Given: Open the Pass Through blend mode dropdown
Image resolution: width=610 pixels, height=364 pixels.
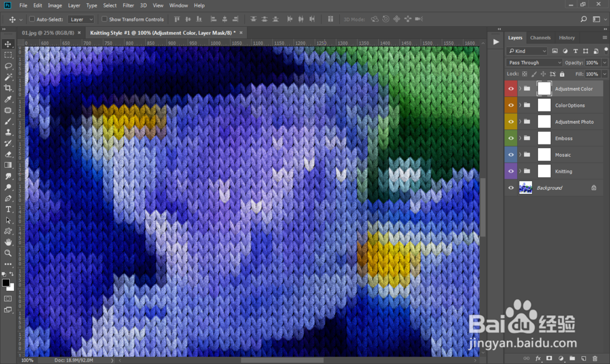Looking at the screenshot, I should 534,62.
